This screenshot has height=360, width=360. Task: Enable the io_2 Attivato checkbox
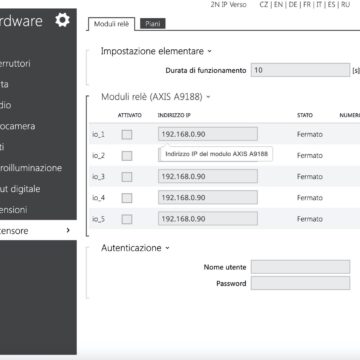click(x=127, y=156)
